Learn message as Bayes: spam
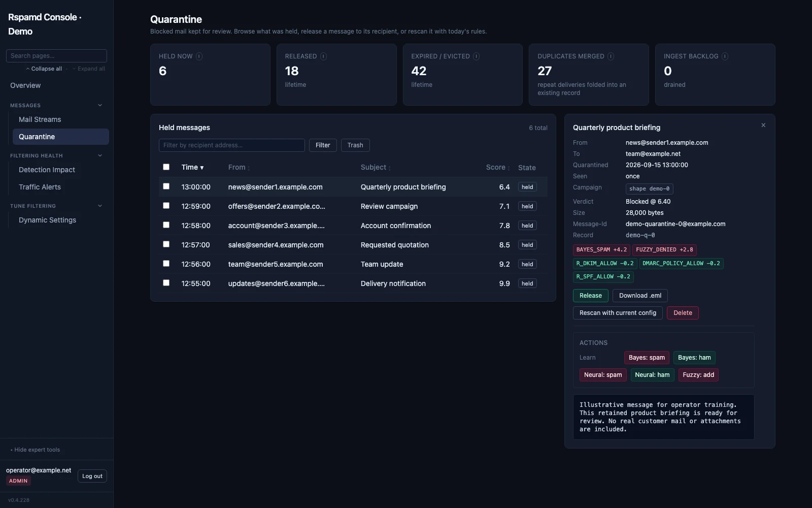Image resolution: width=812 pixels, height=508 pixels. pos(647,358)
